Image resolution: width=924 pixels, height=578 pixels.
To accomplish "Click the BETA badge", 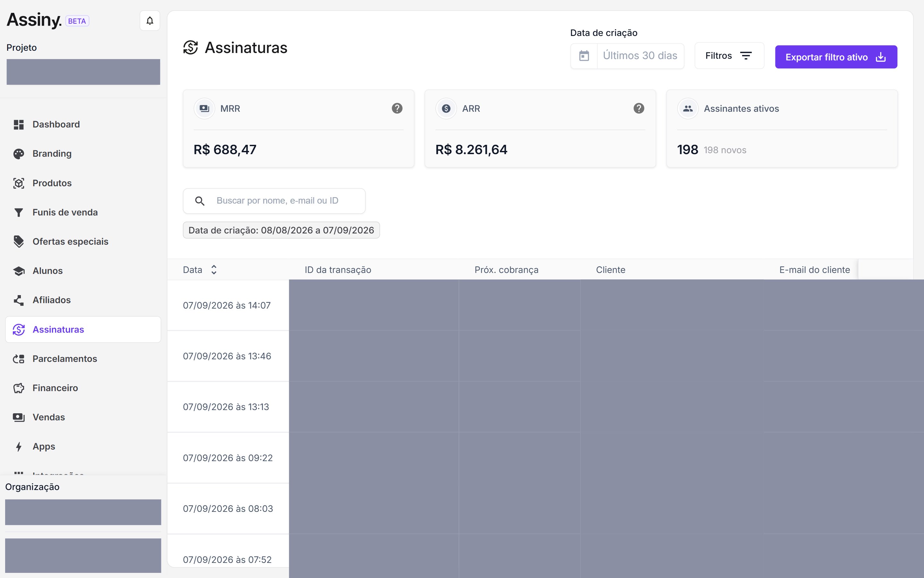I will click(77, 21).
